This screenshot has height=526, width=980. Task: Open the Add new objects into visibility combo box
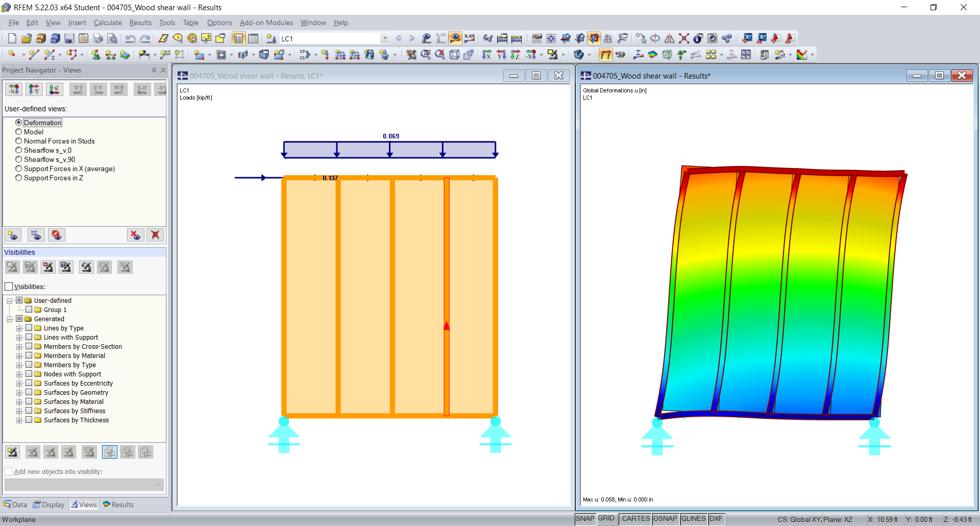[84, 484]
